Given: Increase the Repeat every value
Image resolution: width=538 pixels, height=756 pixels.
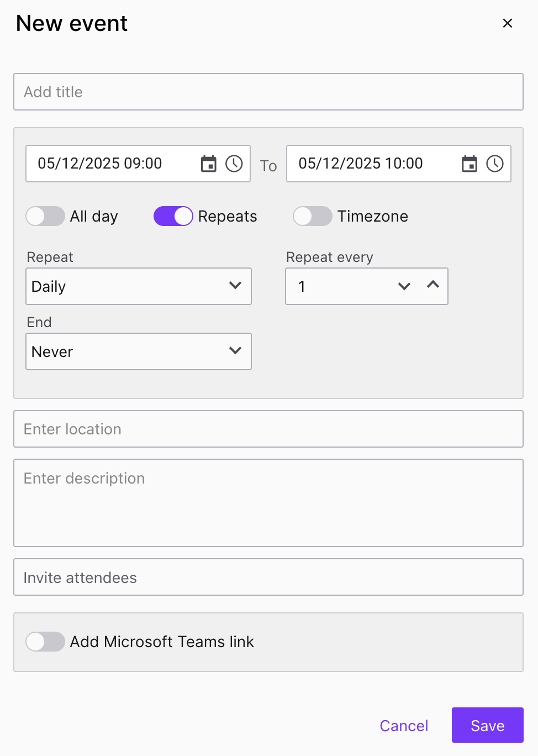Looking at the screenshot, I should tap(433, 284).
